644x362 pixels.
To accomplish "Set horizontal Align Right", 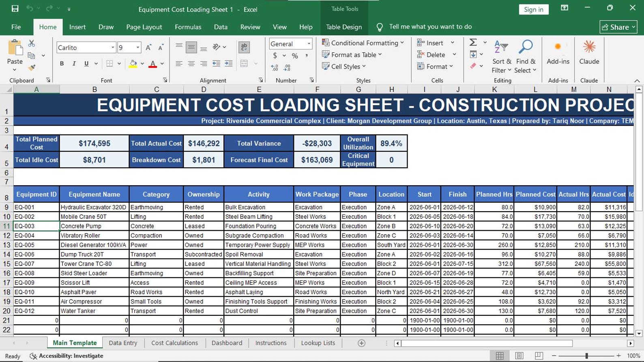I will [204, 64].
